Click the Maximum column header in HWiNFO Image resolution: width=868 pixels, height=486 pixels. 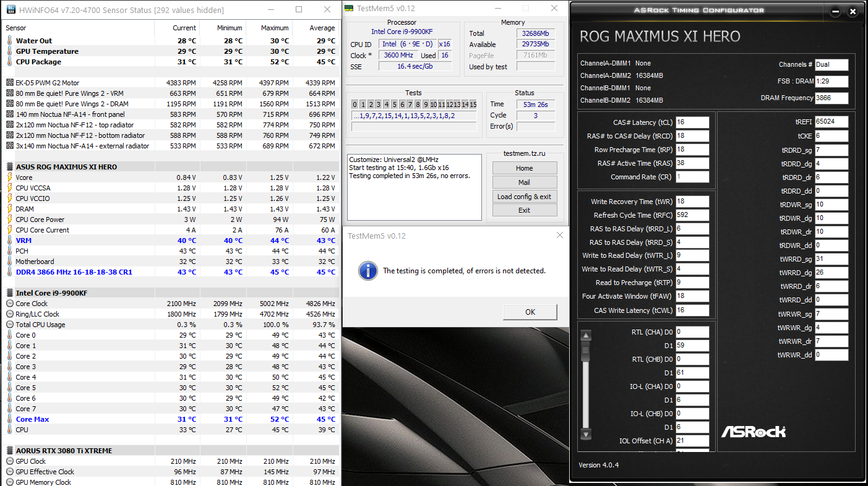point(269,28)
